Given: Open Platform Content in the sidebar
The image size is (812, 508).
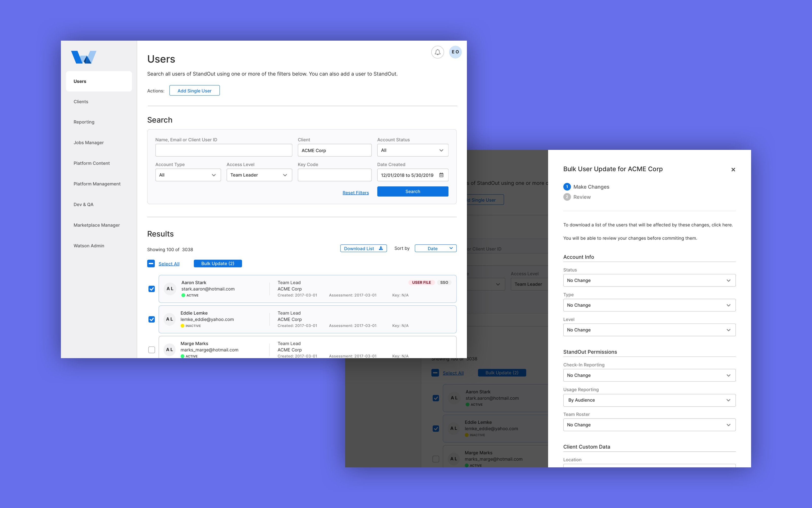Looking at the screenshot, I should point(92,163).
